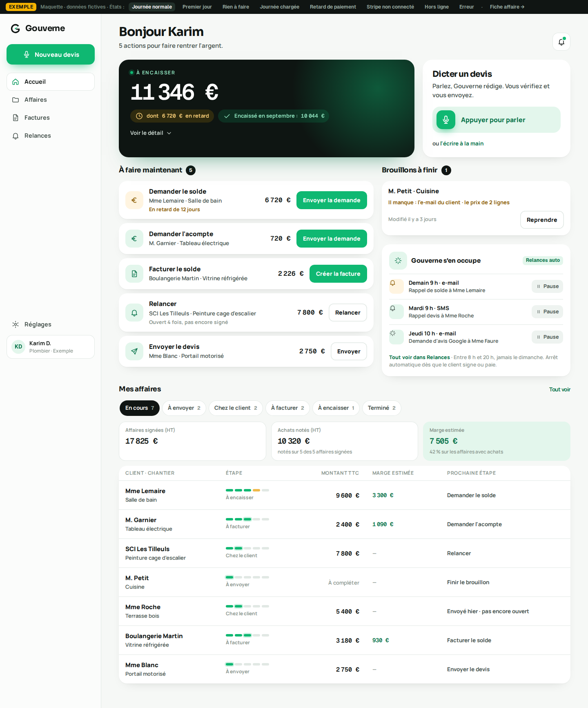Click the invoice icon beside Facturer le solde
This screenshot has width=588, height=708.
tap(134, 274)
